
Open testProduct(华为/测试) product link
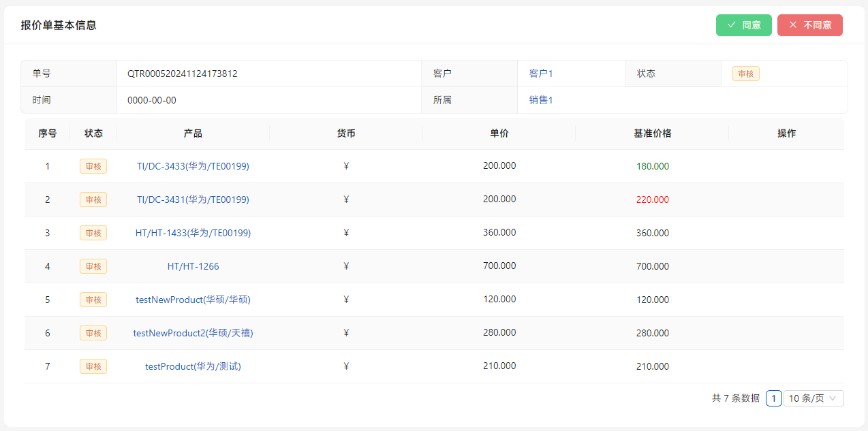(x=193, y=366)
